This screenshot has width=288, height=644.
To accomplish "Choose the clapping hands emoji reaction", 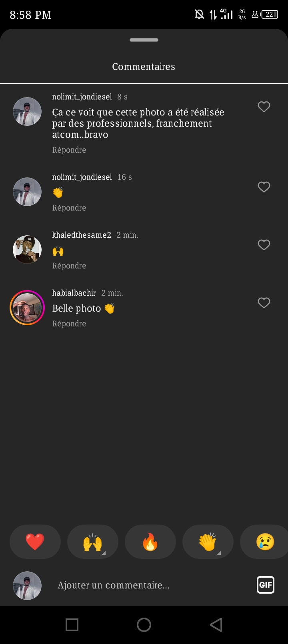I will click(x=208, y=542).
